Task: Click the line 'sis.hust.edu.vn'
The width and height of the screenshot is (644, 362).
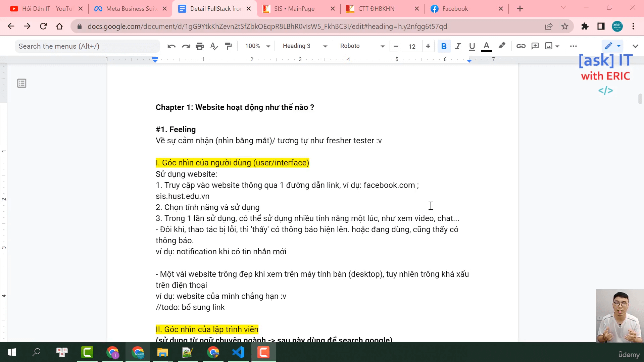Action: pyautogui.click(x=183, y=196)
